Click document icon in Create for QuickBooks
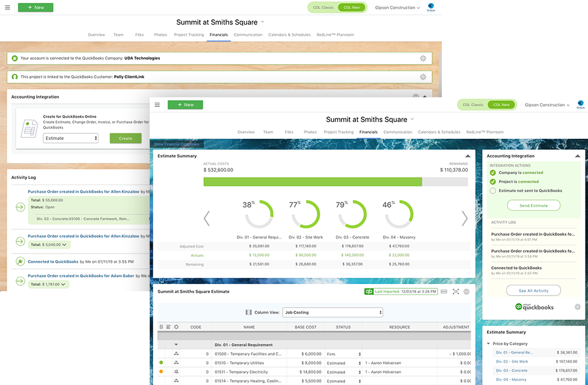This screenshot has width=588, height=385. point(29,129)
